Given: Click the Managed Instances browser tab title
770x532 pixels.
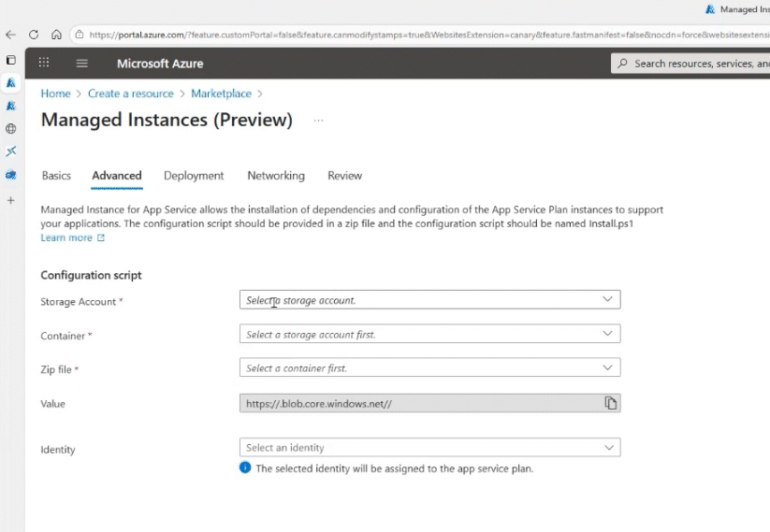Looking at the screenshot, I should click(744, 9).
